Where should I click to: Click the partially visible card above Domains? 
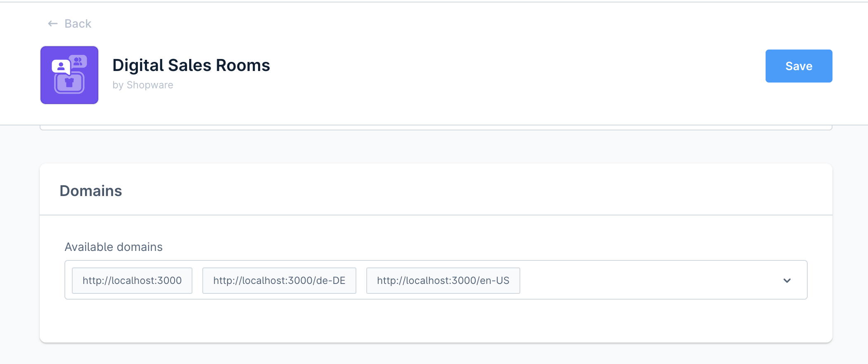(x=436, y=128)
